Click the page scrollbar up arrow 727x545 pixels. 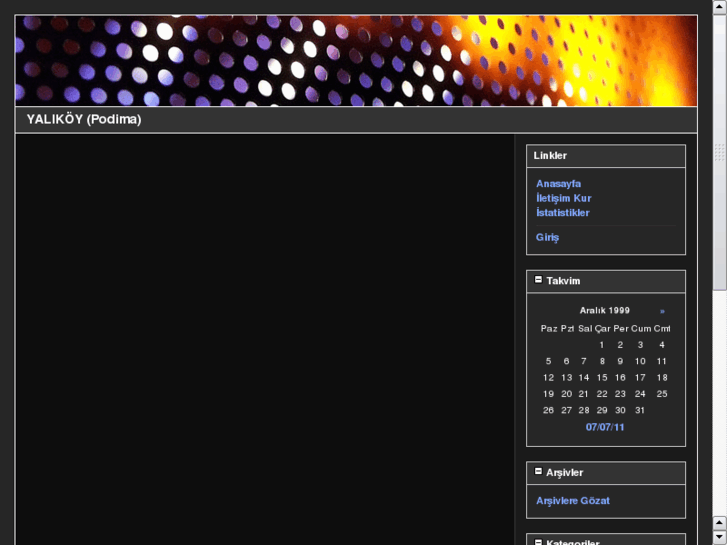(x=720, y=6)
